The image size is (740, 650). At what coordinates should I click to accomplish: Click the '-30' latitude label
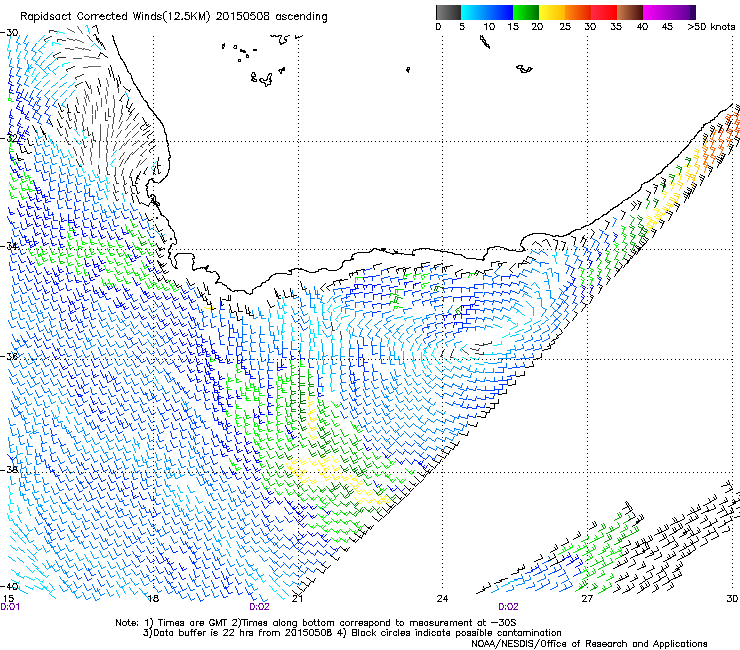tap(9, 33)
